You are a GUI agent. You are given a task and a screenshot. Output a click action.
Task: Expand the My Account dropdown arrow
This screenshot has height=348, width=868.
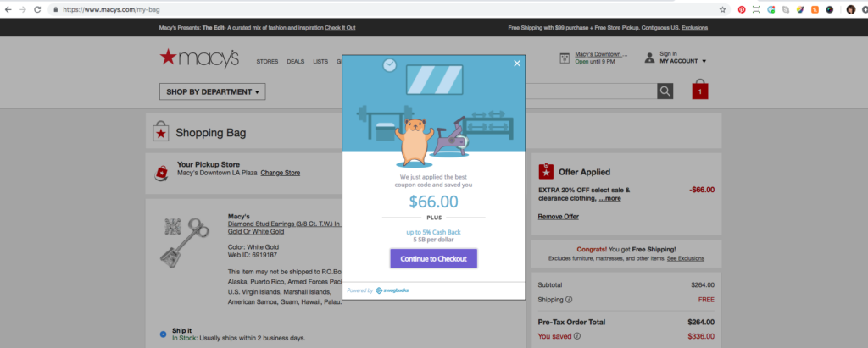point(704,62)
